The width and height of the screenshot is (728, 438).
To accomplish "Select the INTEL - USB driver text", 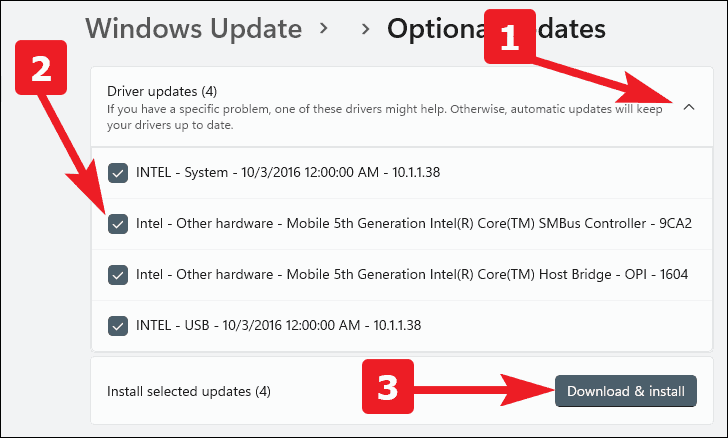I will click(x=279, y=325).
